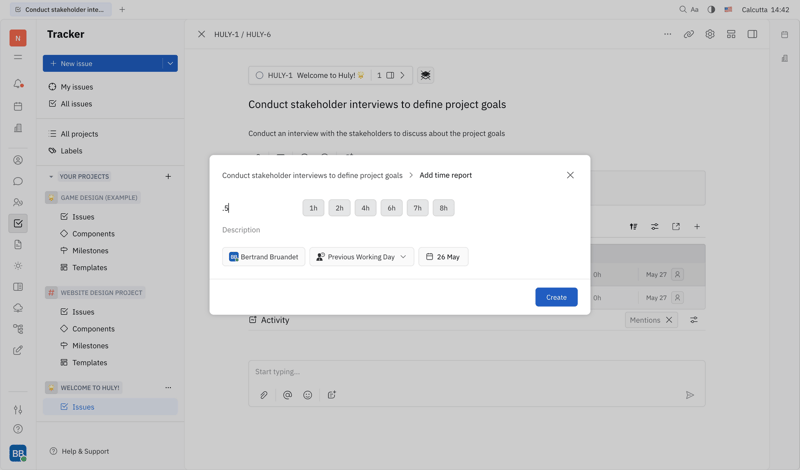Collapse the Your Projects section

click(x=51, y=177)
